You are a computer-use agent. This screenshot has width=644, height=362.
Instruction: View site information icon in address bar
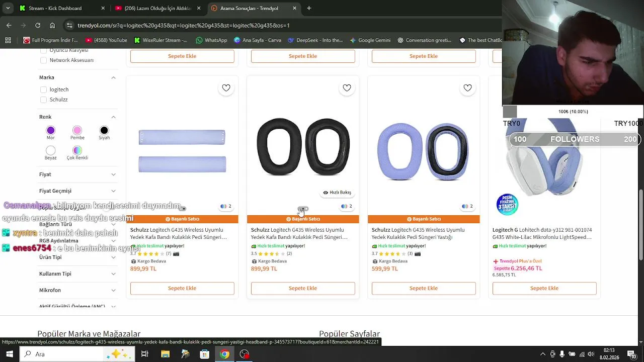[x=69, y=25]
